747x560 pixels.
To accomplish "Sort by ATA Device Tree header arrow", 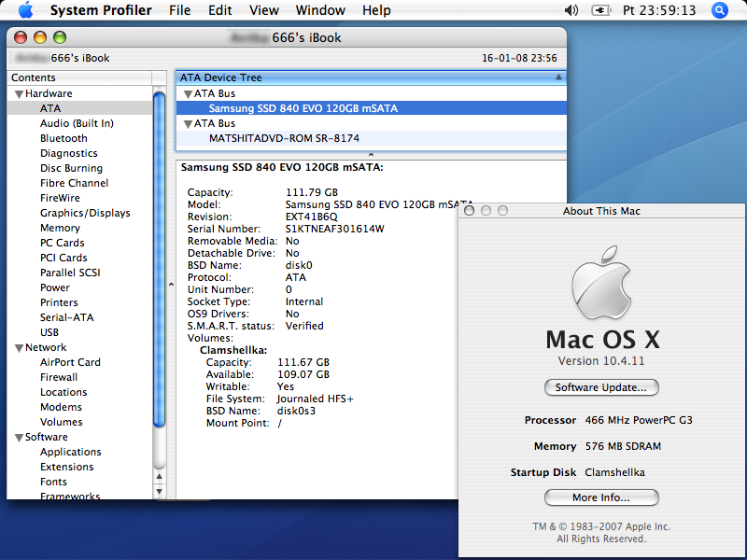I will [x=558, y=77].
